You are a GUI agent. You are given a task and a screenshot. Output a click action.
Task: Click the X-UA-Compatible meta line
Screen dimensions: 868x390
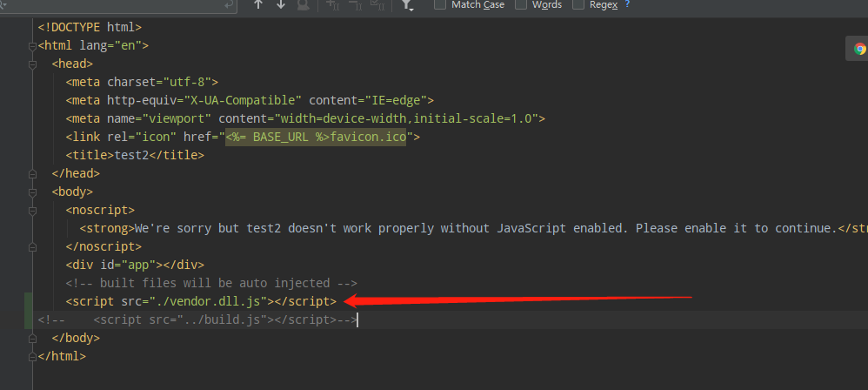coord(250,100)
